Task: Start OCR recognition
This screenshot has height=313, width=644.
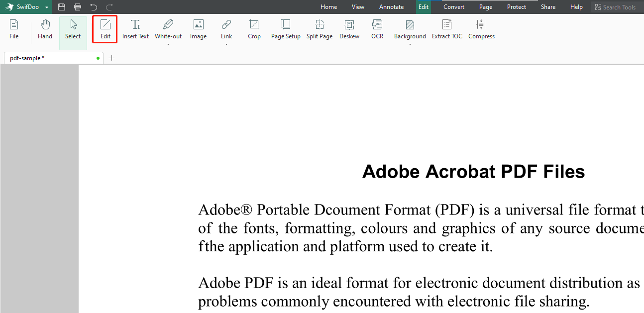Action: (377, 29)
